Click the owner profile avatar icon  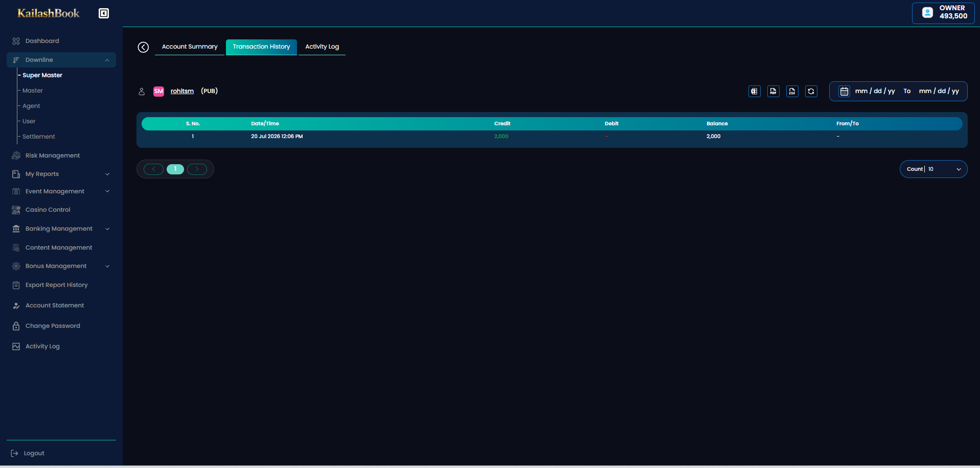pos(927,12)
